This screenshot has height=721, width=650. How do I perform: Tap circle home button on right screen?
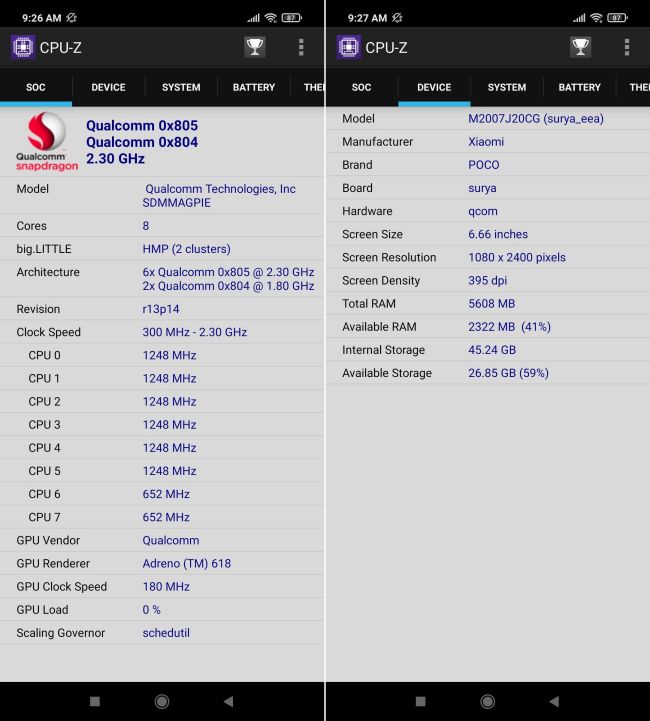pos(488,701)
